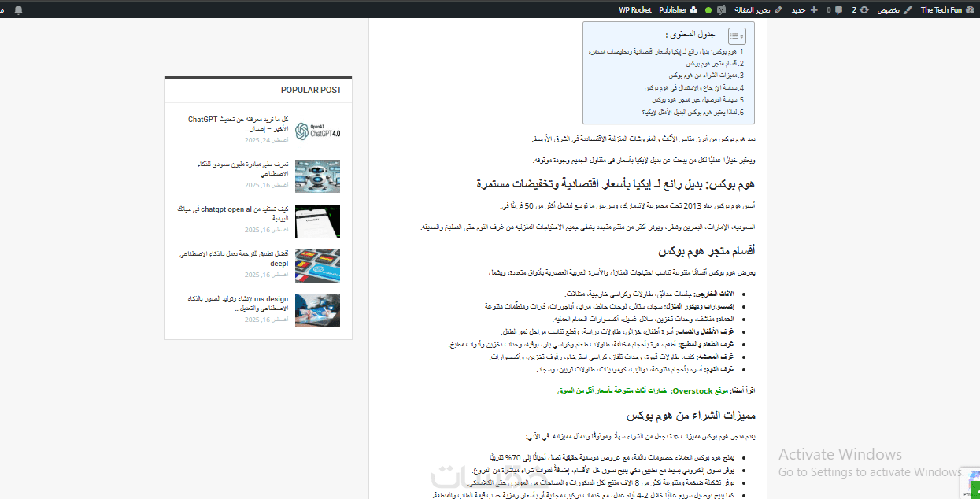Open post about مبادرة مليون سعودي
The width and height of the screenshot is (980, 499).
pos(243,168)
